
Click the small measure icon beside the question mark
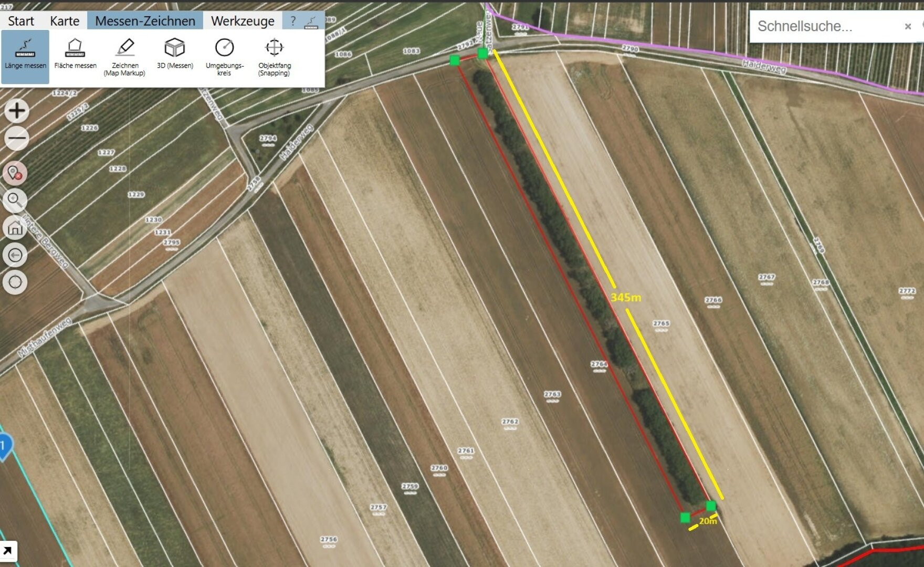311,22
